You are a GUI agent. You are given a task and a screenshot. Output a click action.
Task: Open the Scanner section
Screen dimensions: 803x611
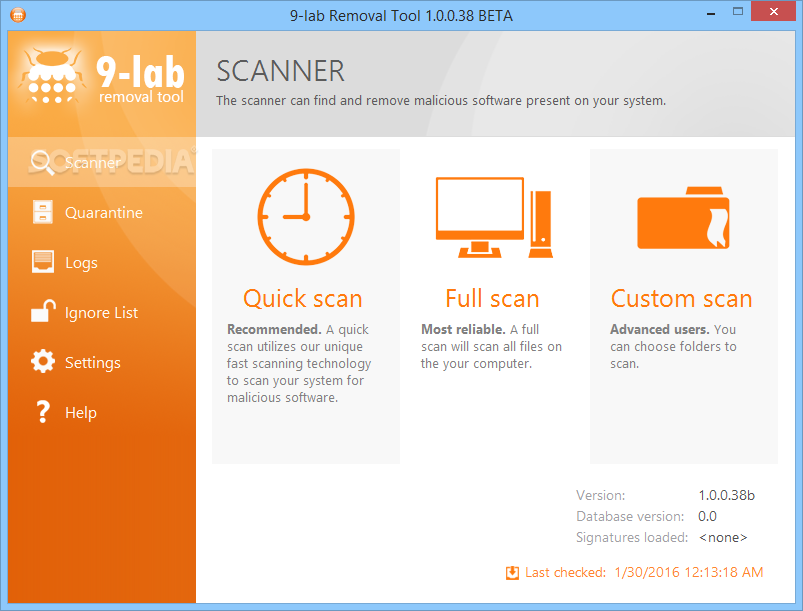[102, 162]
